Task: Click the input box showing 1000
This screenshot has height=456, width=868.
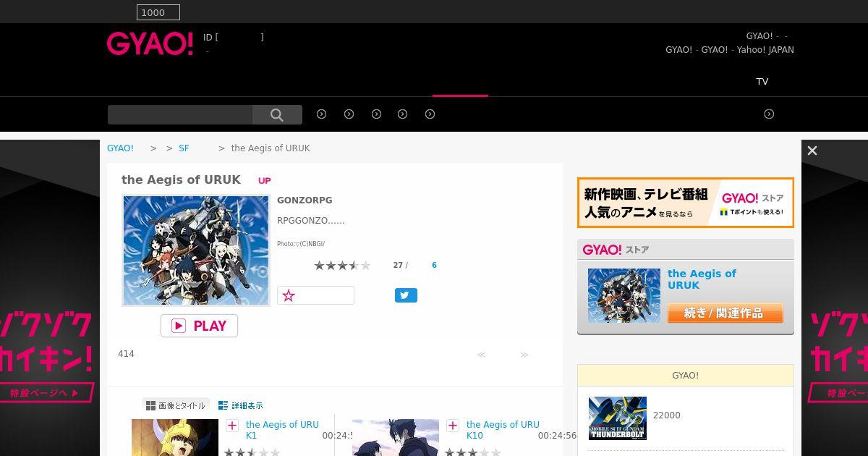Action: tap(158, 12)
